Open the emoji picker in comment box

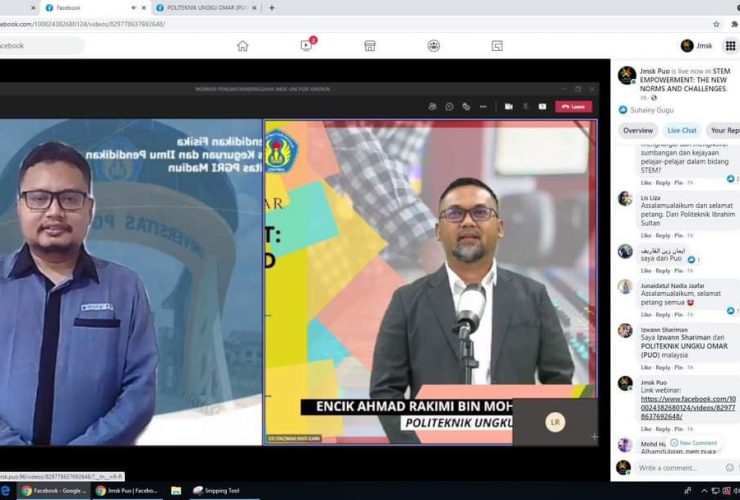(x=730, y=468)
